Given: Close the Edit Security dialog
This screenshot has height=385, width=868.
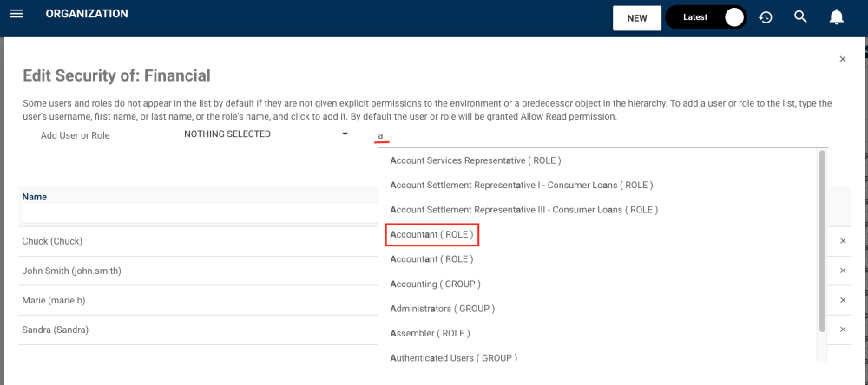Looking at the screenshot, I should tap(842, 59).
